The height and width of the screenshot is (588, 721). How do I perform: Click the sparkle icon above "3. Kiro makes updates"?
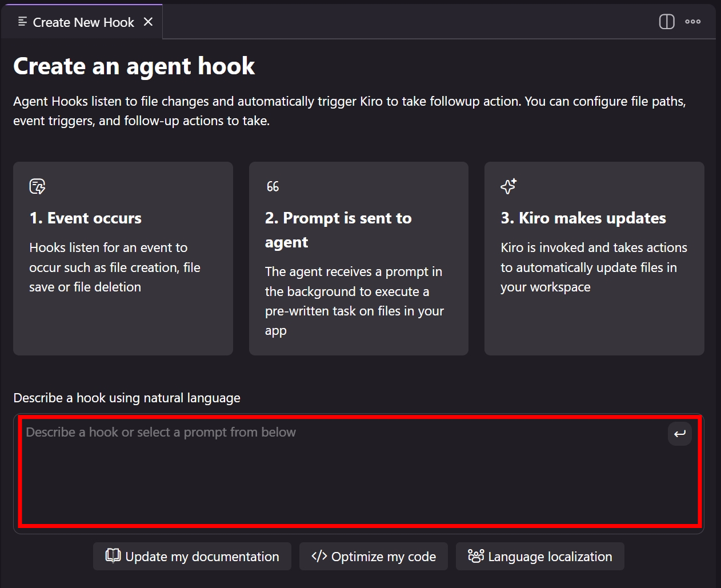[508, 186]
